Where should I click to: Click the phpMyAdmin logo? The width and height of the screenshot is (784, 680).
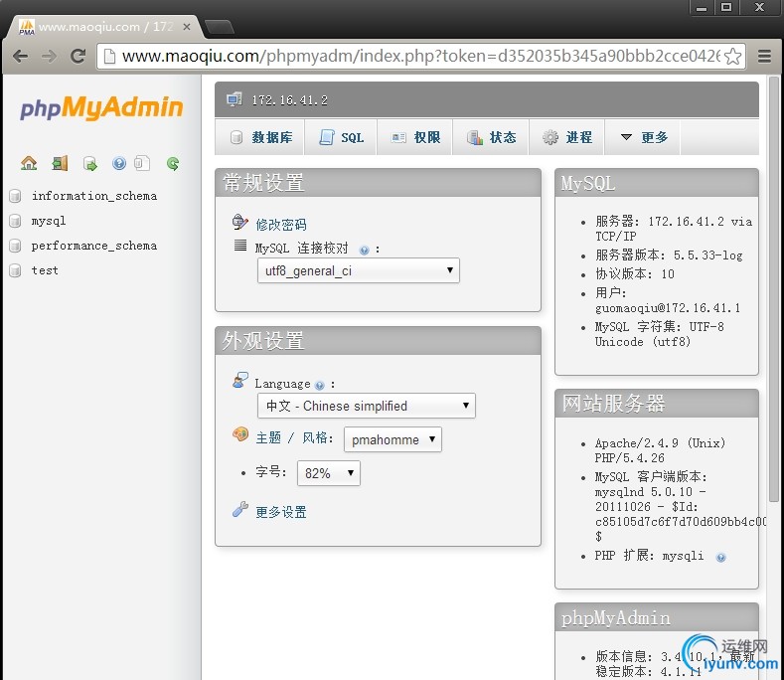pos(101,107)
